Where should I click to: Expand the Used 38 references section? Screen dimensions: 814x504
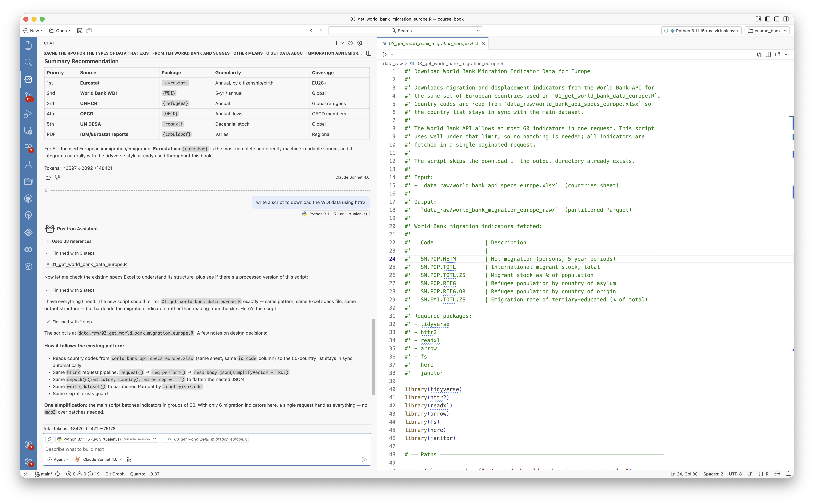point(69,241)
